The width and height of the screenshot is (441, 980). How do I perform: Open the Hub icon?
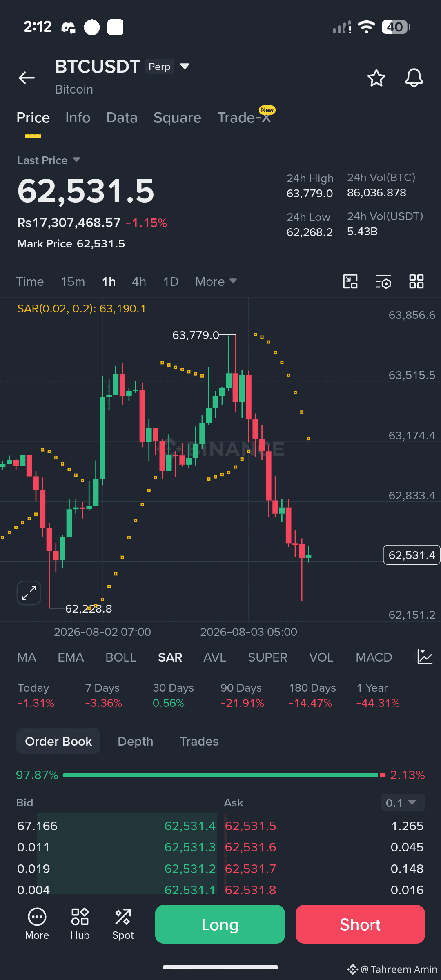coord(80,924)
